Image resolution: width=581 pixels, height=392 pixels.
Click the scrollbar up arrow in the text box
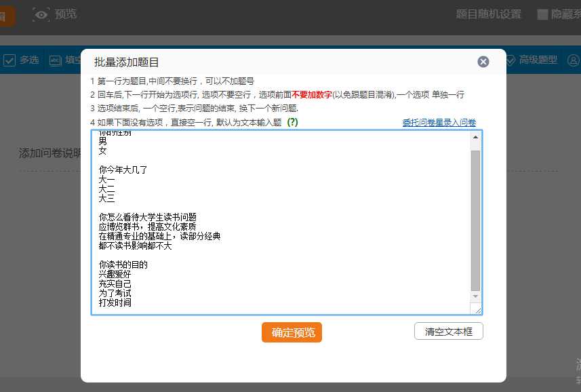(475, 138)
